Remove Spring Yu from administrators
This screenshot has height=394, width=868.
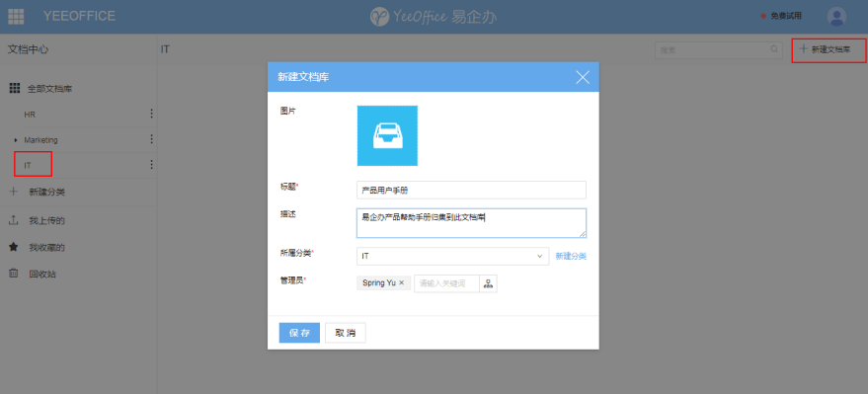(401, 282)
